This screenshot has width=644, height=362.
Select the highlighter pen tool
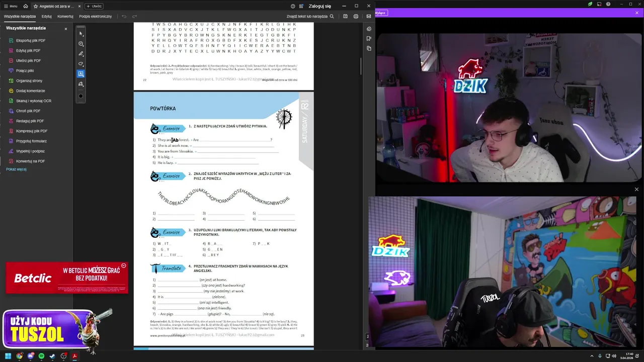(81, 54)
